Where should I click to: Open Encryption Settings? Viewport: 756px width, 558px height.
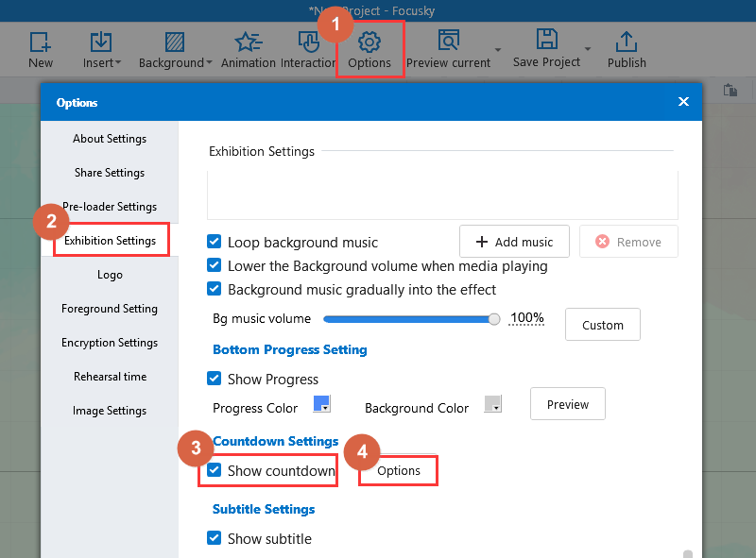pyautogui.click(x=110, y=343)
